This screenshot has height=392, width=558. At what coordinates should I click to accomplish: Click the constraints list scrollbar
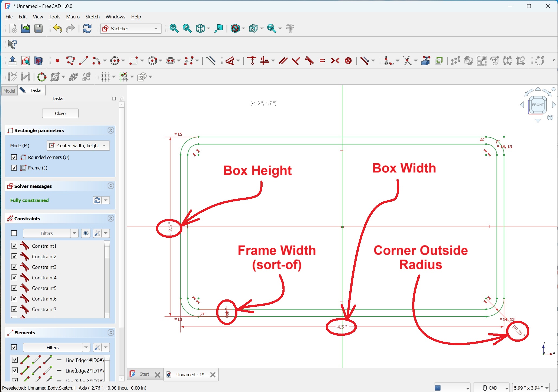(107, 279)
